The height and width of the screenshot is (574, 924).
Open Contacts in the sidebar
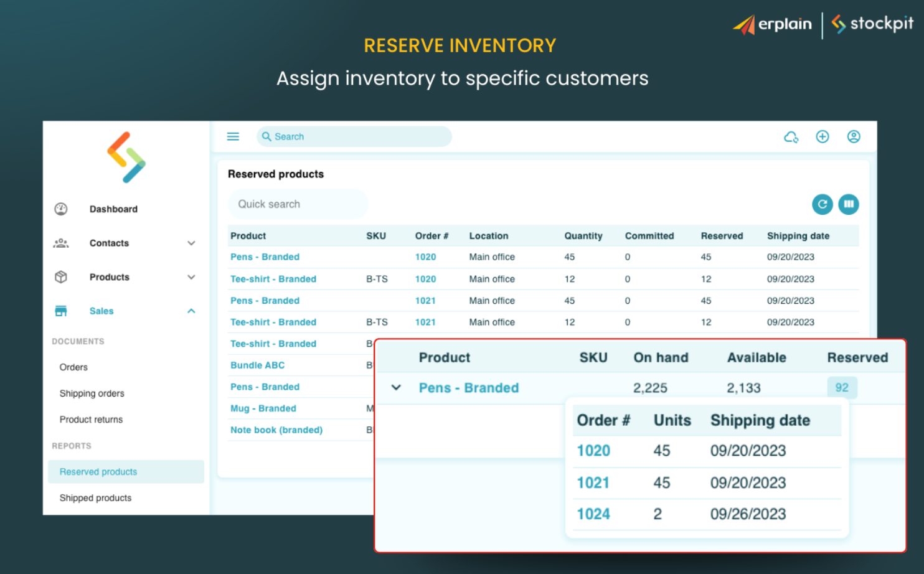click(x=109, y=243)
